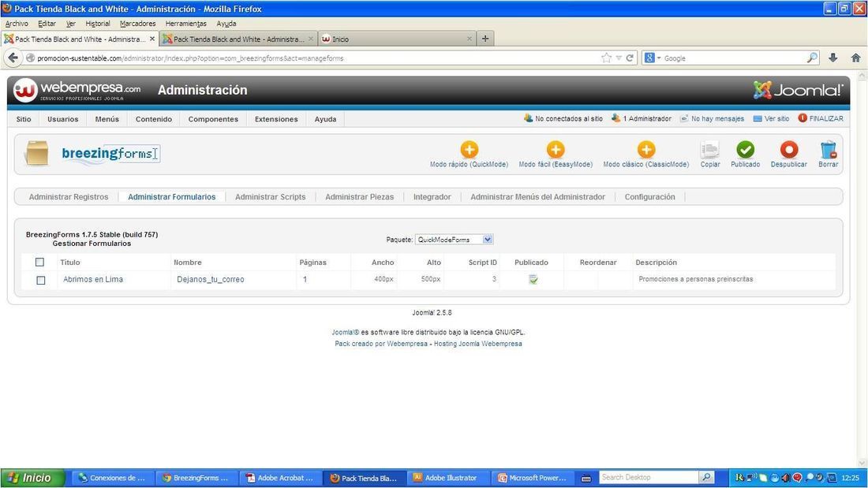Open Firefox Historial menu

pyautogui.click(x=97, y=24)
